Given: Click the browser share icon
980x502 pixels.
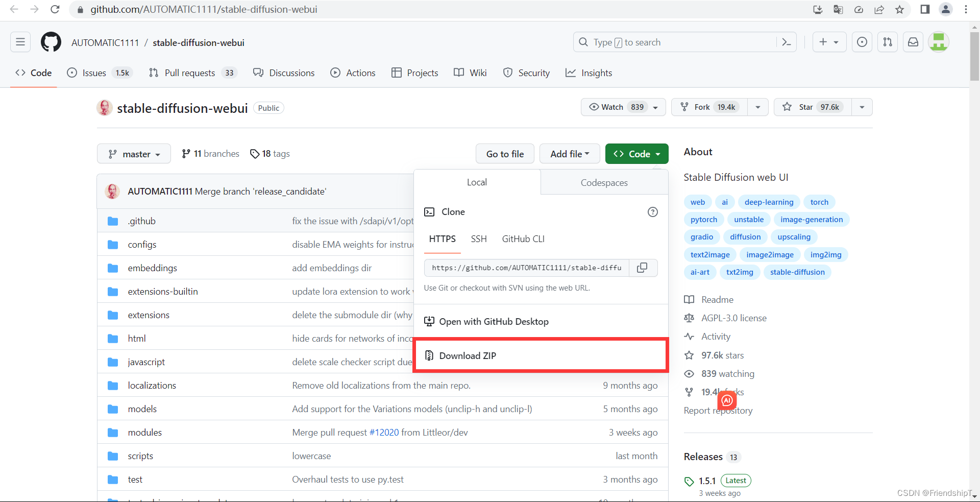Looking at the screenshot, I should point(879,9).
